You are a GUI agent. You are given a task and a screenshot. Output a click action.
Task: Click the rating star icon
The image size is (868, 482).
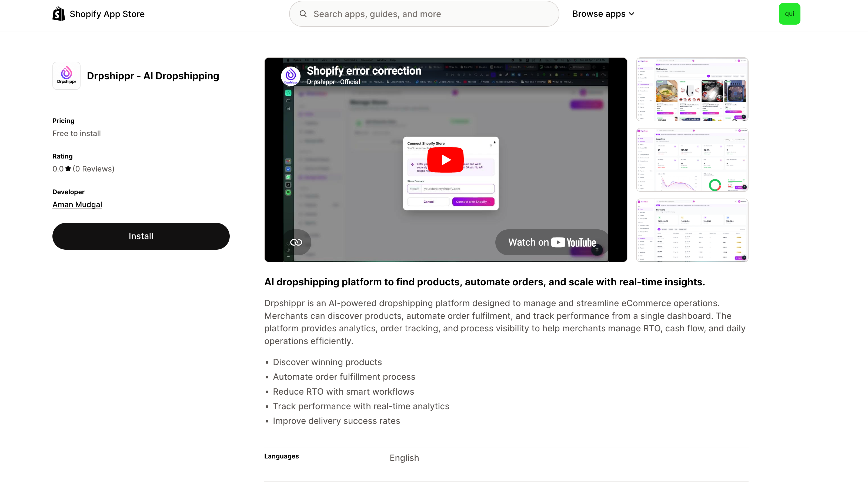[x=68, y=168]
